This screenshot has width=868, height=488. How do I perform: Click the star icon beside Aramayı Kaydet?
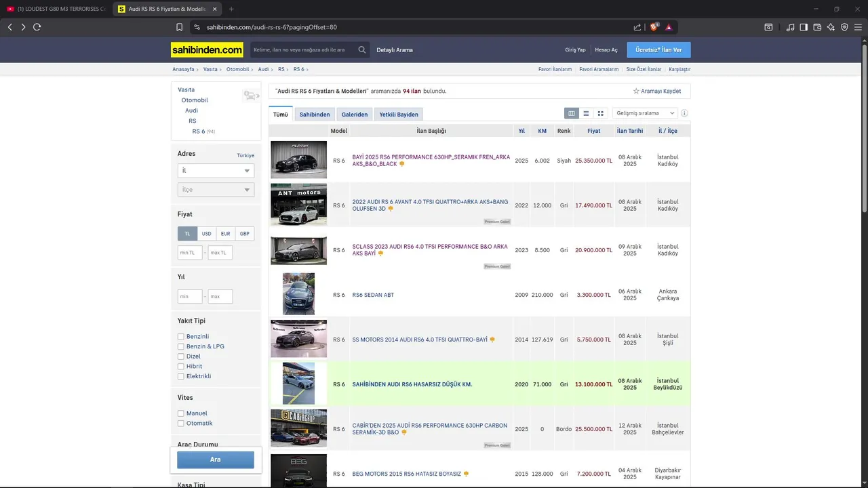[x=636, y=91]
